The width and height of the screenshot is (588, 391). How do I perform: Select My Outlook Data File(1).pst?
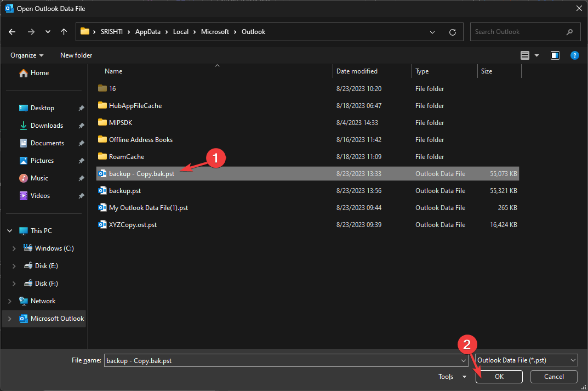pyautogui.click(x=307, y=208)
